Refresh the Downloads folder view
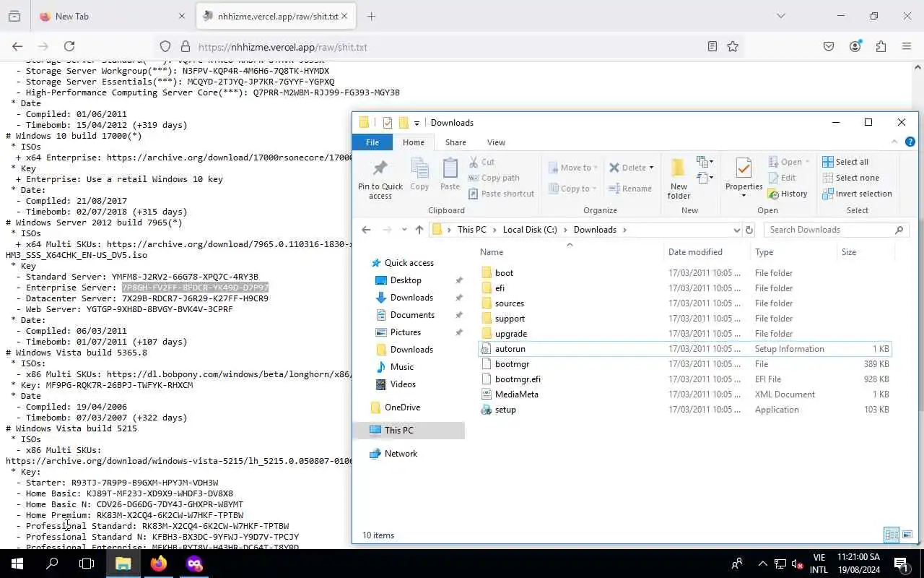Image resolution: width=924 pixels, height=578 pixels. tap(749, 230)
